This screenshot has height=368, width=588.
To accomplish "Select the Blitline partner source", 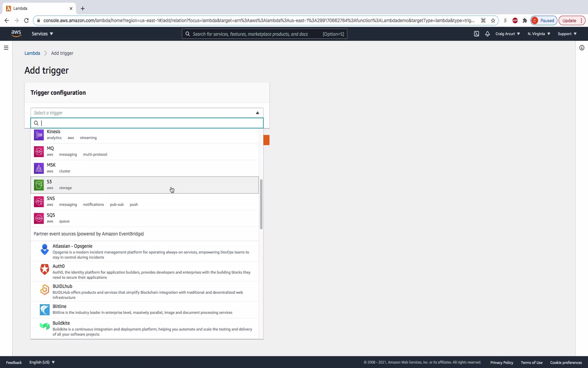I will [x=145, y=310].
